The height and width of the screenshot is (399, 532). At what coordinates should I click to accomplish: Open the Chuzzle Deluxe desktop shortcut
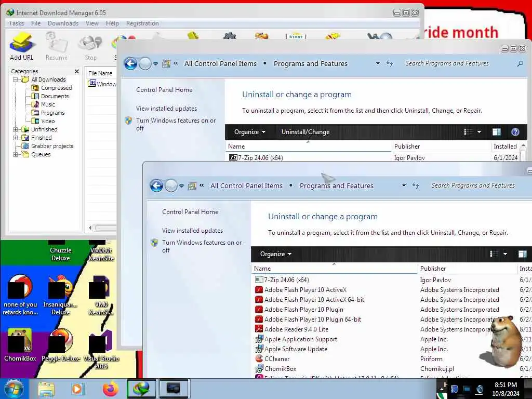click(60, 251)
